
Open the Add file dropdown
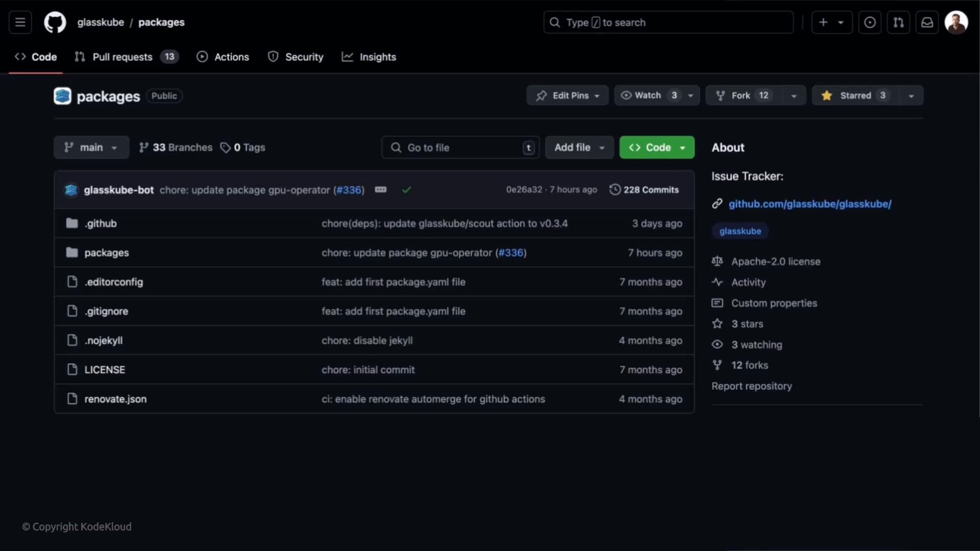coord(579,147)
